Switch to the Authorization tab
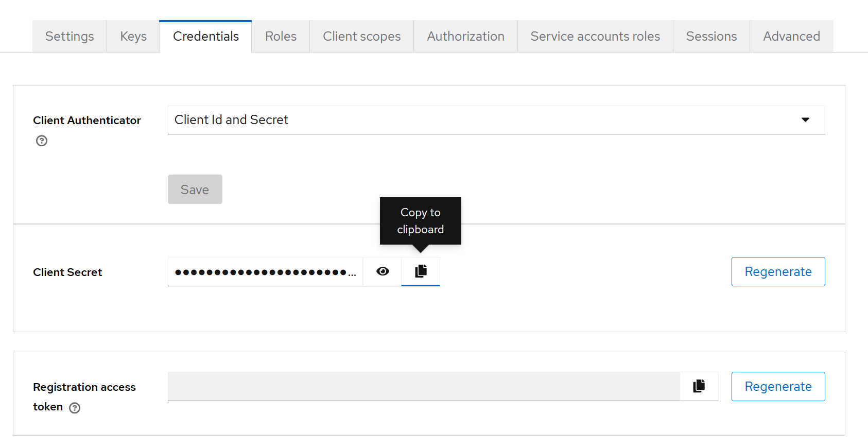 pyautogui.click(x=465, y=37)
